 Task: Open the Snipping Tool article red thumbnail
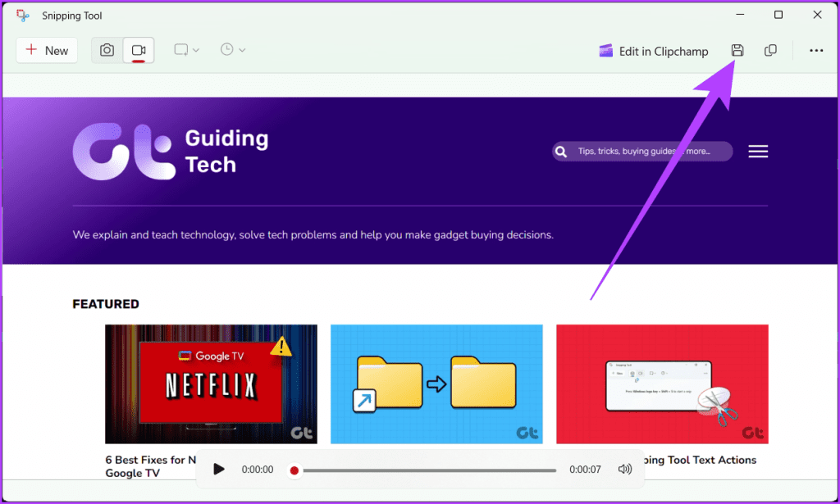tap(662, 384)
